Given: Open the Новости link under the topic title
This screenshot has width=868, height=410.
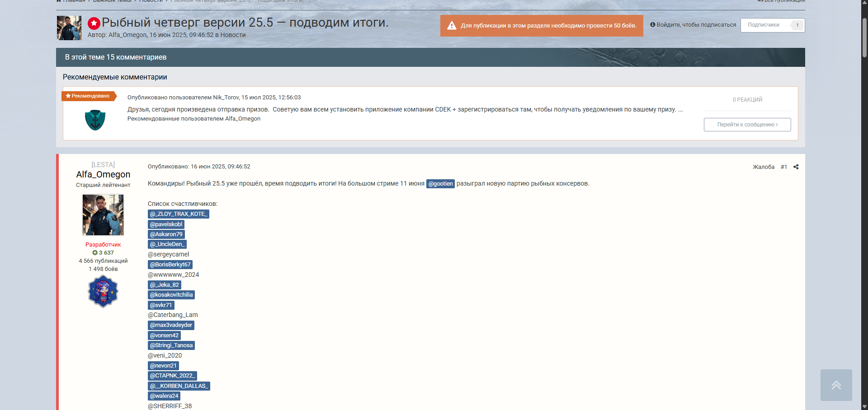Looking at the screenshot, I should point(233,35).
